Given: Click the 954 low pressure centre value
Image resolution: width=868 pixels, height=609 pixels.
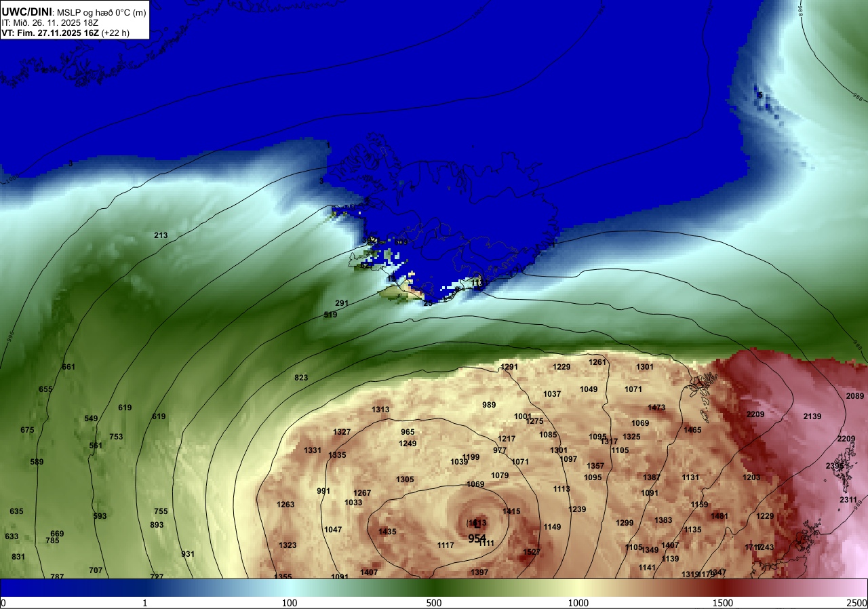Looking at the screenshot, I should click(477, 538).
